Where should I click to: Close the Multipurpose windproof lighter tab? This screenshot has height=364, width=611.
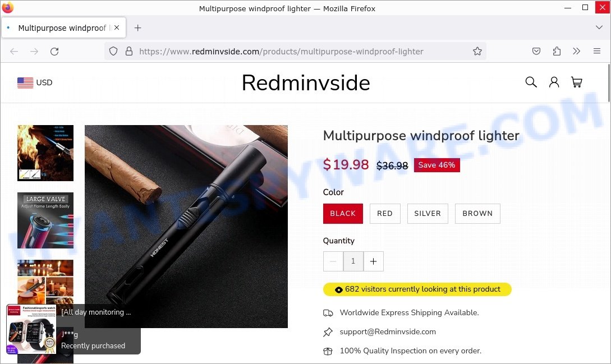117,27
